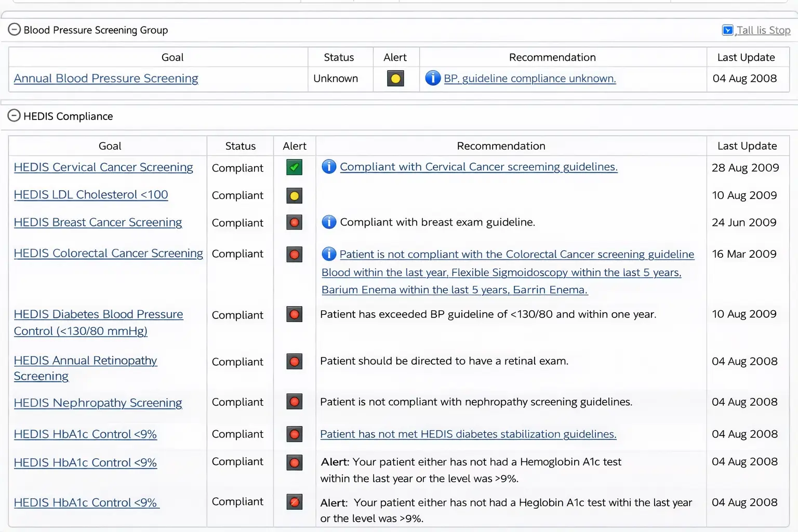Collapse the HEDIS Compliance section

click(x=14, y=115)
